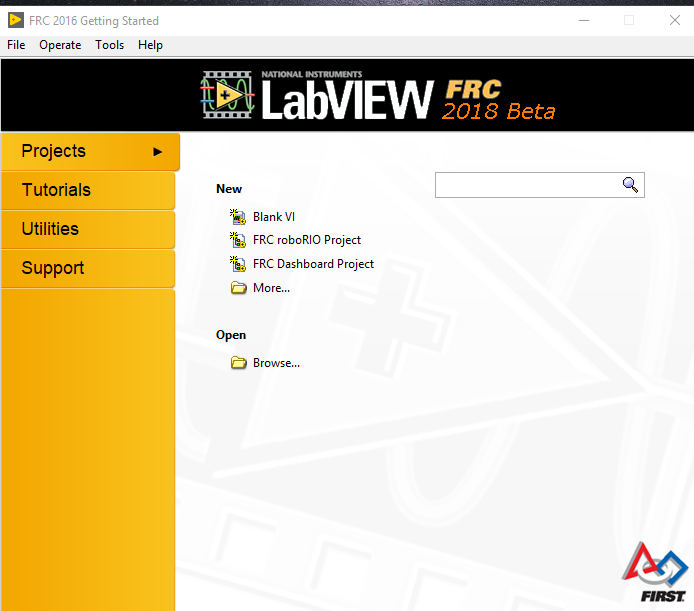Switch to the Support tab

[88, 268]
